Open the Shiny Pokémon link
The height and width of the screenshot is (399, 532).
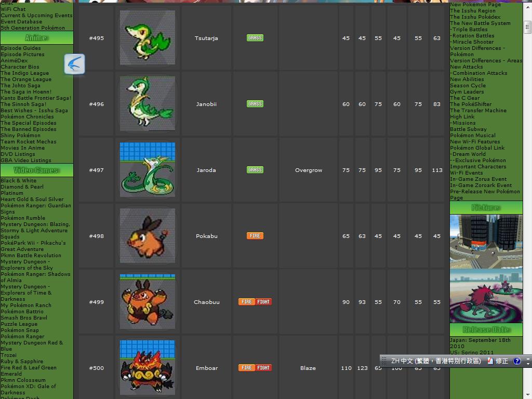tap(20, 136)
